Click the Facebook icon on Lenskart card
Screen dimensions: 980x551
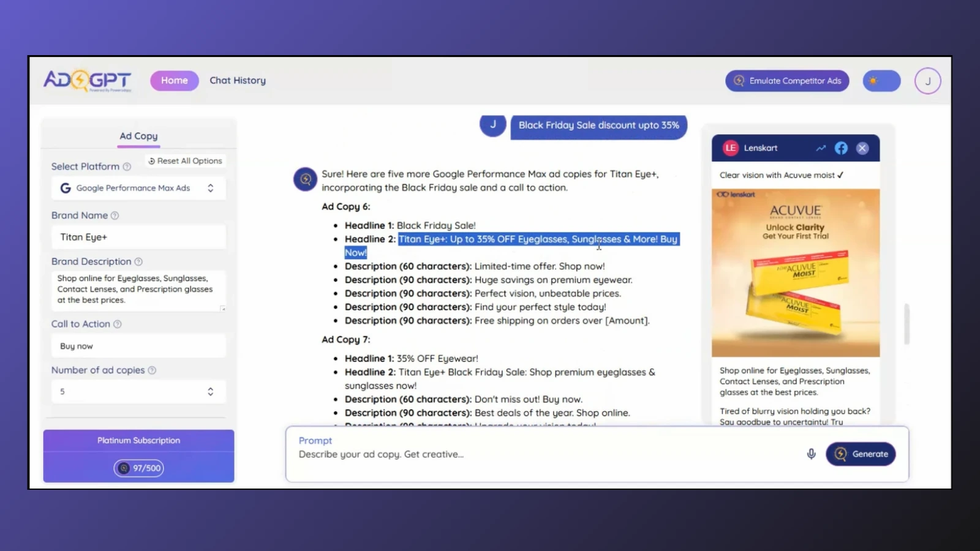(841, 148)
